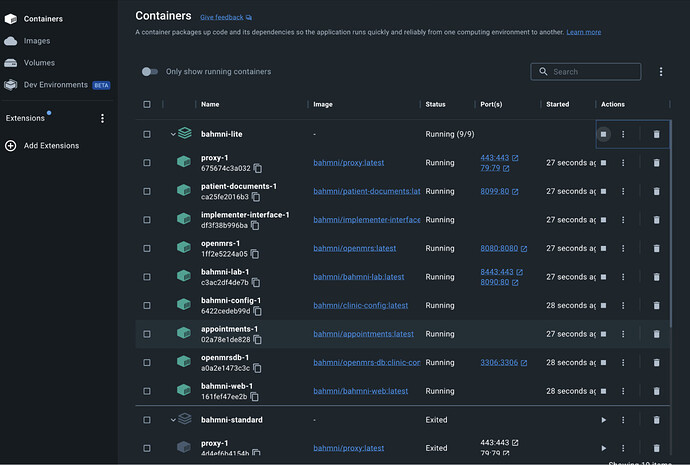690x465 pixels.
Task: Open the Add Extensions plus icon
Action: tap(11, 146)
